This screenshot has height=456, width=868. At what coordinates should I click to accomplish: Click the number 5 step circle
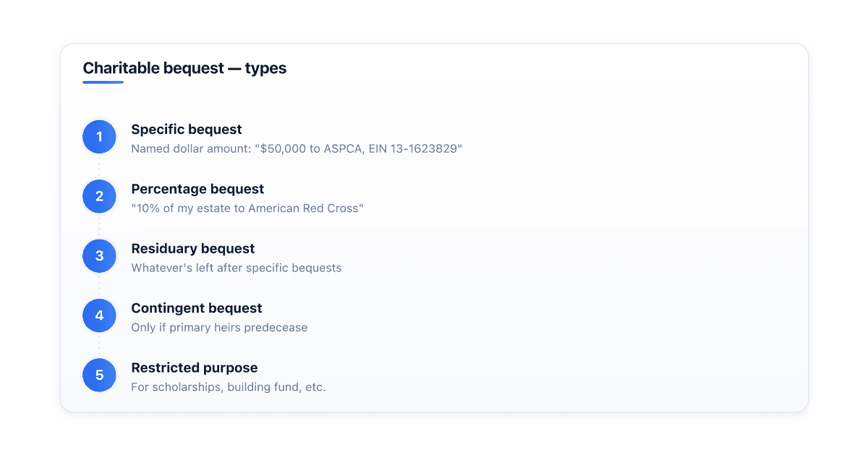point(99,375)
